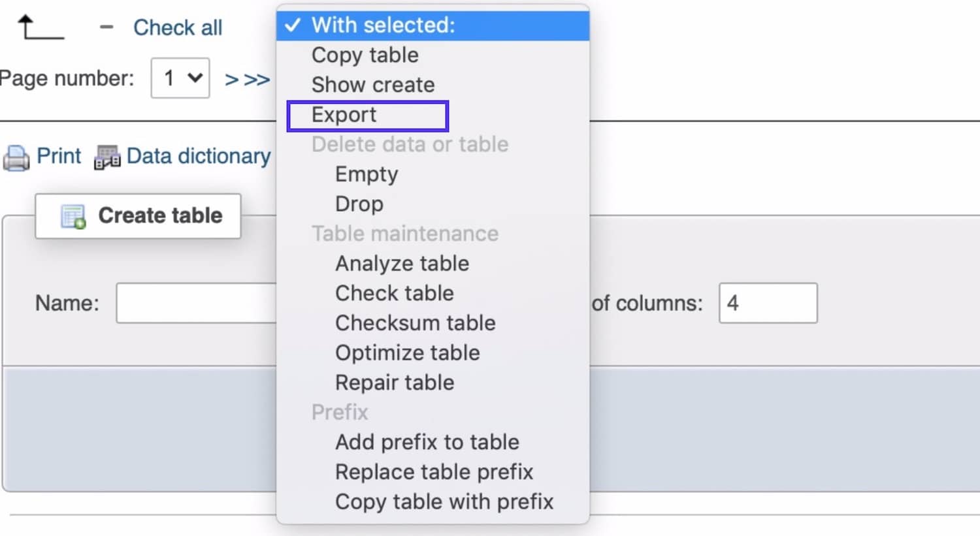The width and height of the screenshot is (980, 536).
Task: Choose Empty from the dropdown list
Action: coord(367,174)
